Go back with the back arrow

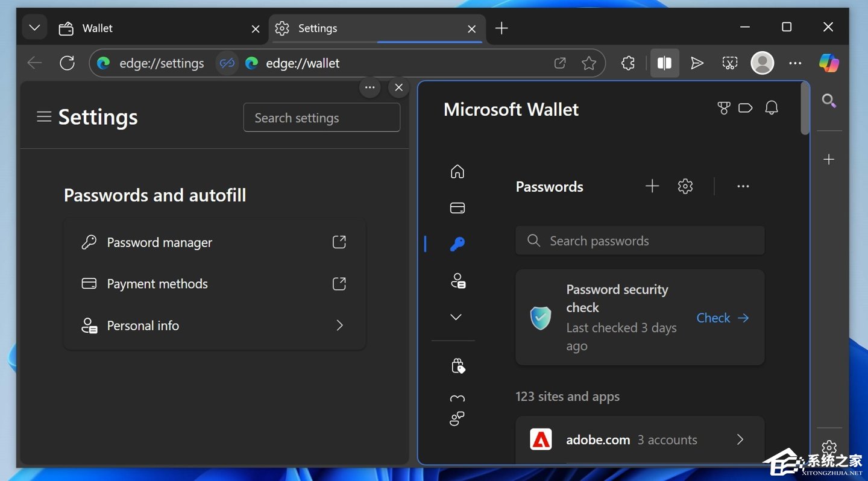(x=34, y=63)
